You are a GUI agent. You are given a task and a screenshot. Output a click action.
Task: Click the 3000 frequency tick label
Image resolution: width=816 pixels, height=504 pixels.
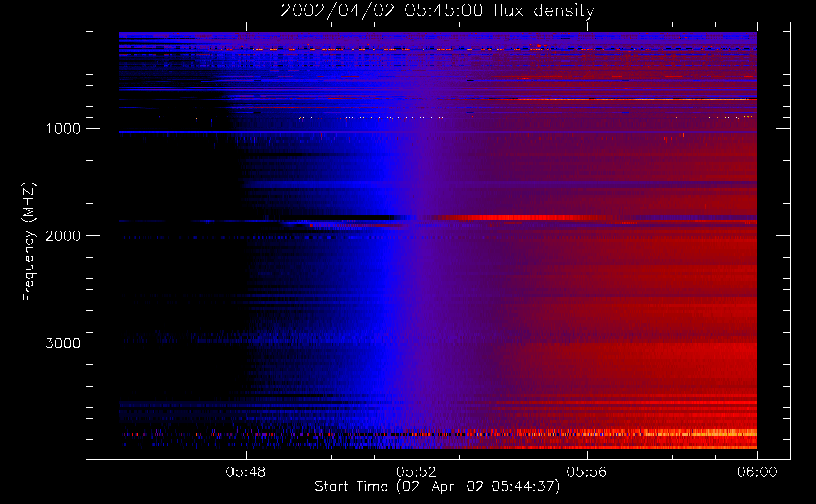click(63, 343)
